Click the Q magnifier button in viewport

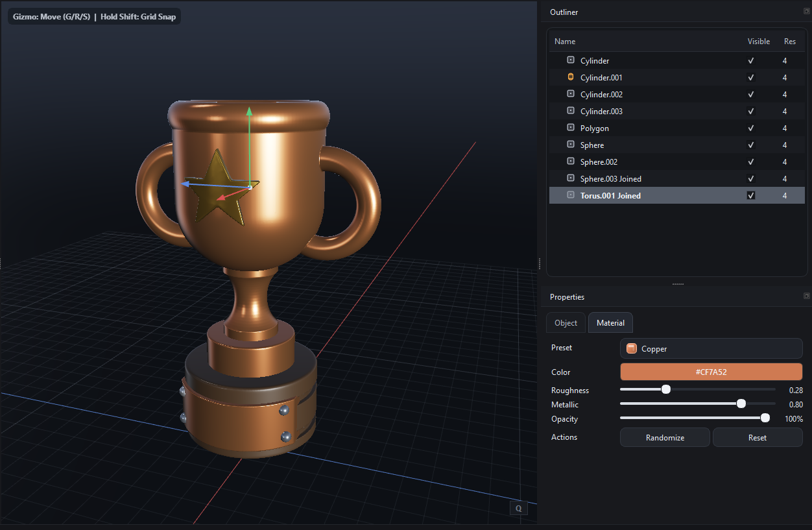tap(518, 508)
